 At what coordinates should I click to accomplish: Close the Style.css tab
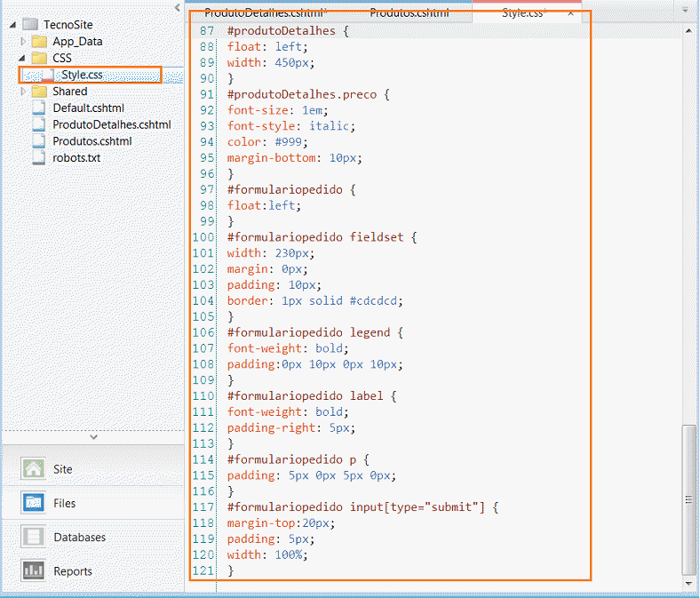(x=570, y=13)
